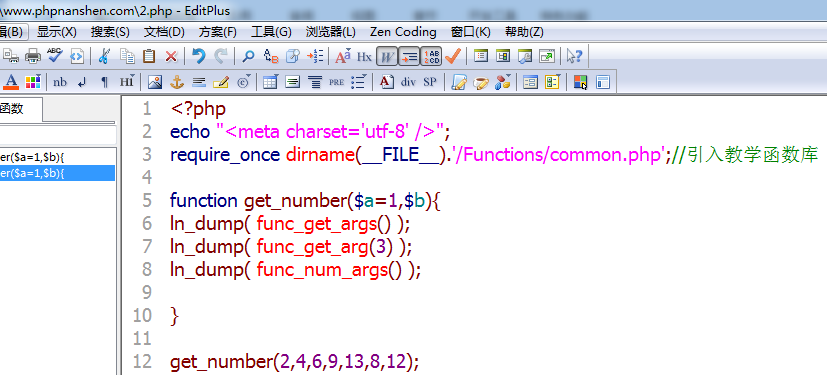Click the Go to line icon
Viewport: 827px width, 375px height.
pos(315,56)
